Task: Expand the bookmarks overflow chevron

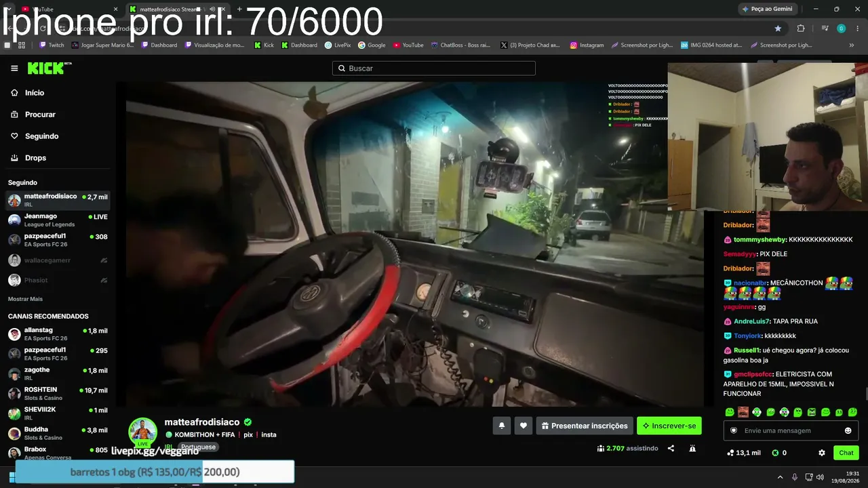Action: coord(852,45)
